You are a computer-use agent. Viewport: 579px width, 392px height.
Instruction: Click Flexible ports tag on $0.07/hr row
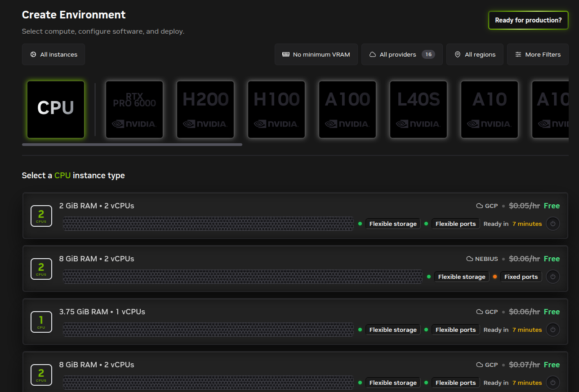tap(455, 383)
